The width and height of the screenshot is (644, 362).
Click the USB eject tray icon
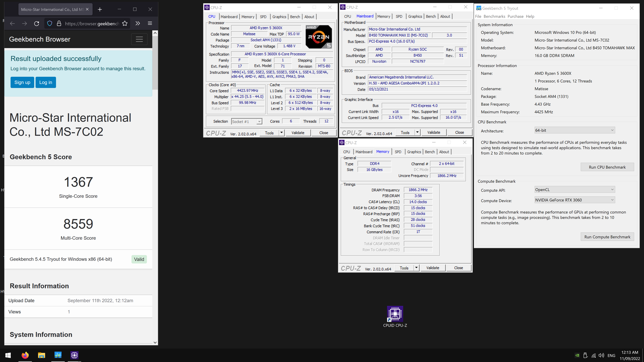[585, 355]
